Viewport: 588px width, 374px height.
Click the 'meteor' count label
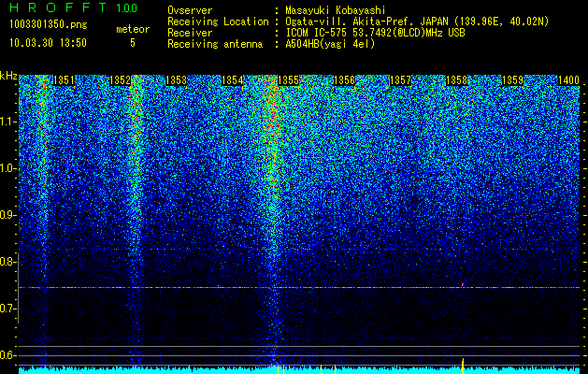coord(133,29)
